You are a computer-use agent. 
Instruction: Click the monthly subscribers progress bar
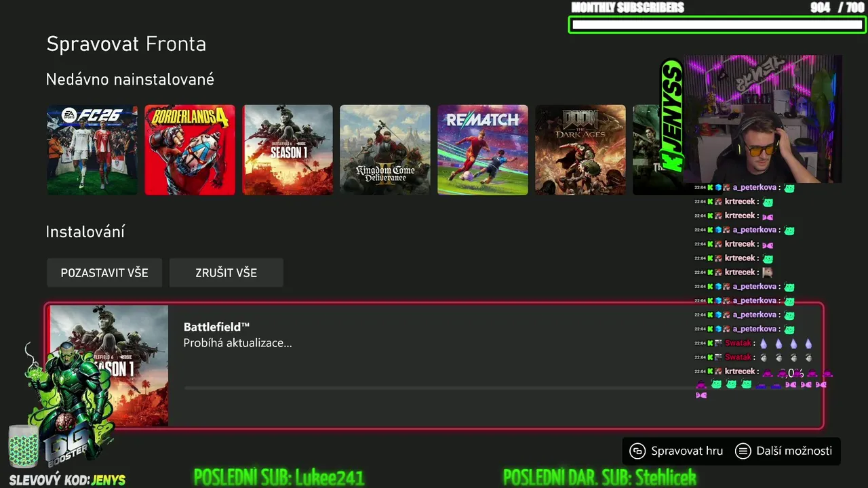click(717, 25)
